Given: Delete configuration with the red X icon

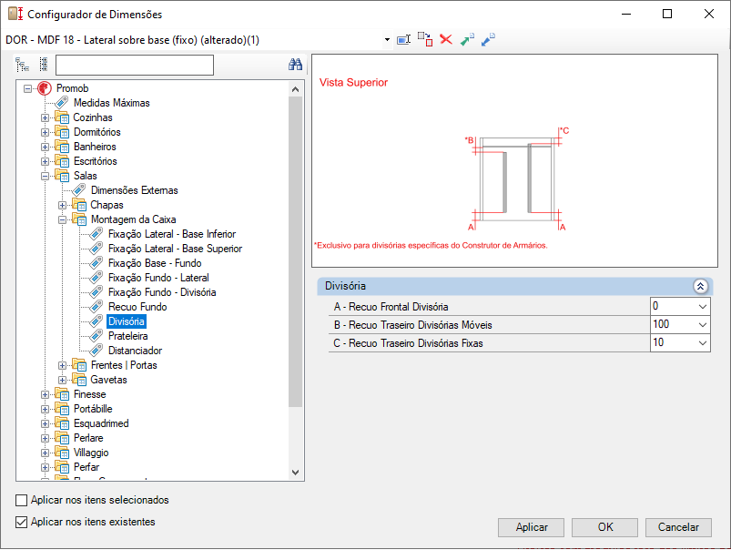Looking at the screenshot, I should pyautogui.click(x=446, y=40).
